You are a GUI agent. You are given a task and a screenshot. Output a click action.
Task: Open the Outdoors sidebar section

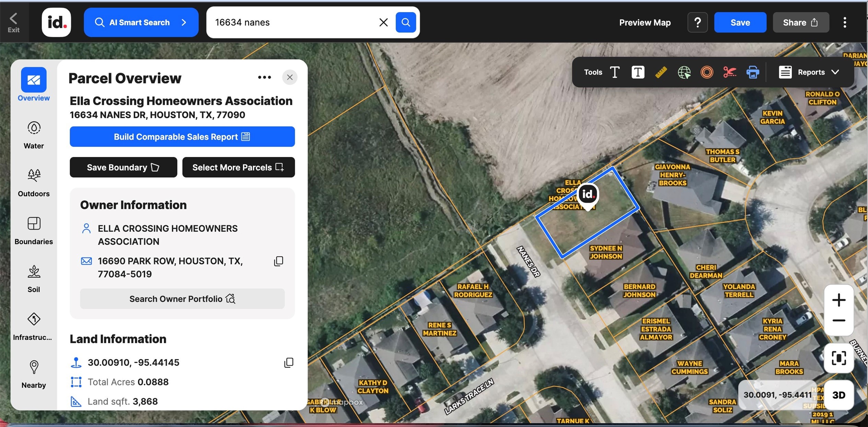click(x=34, y=183)
